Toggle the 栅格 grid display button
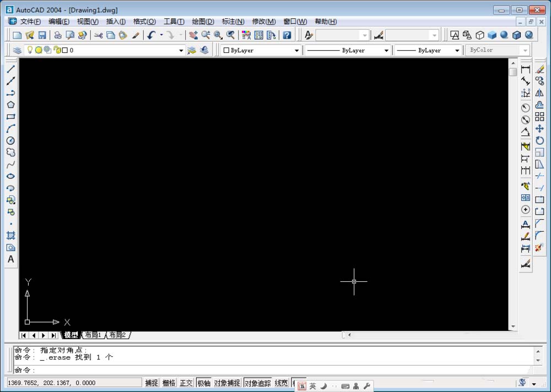 169,383
